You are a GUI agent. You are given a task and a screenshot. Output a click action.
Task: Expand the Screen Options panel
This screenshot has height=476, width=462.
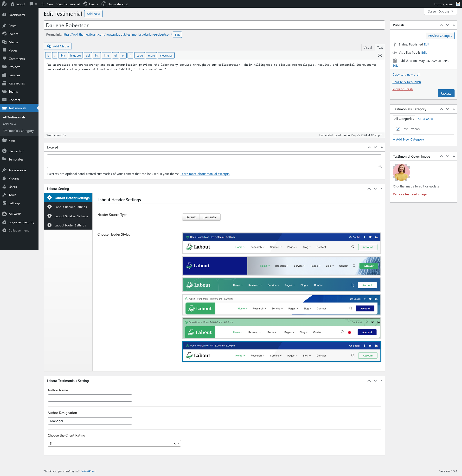click(440, 11)
